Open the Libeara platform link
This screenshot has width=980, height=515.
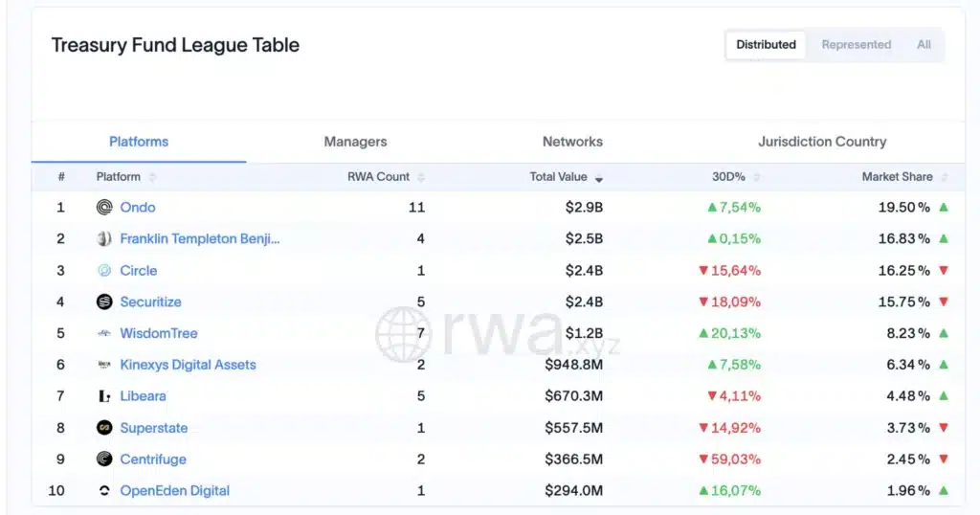(144, 396)
